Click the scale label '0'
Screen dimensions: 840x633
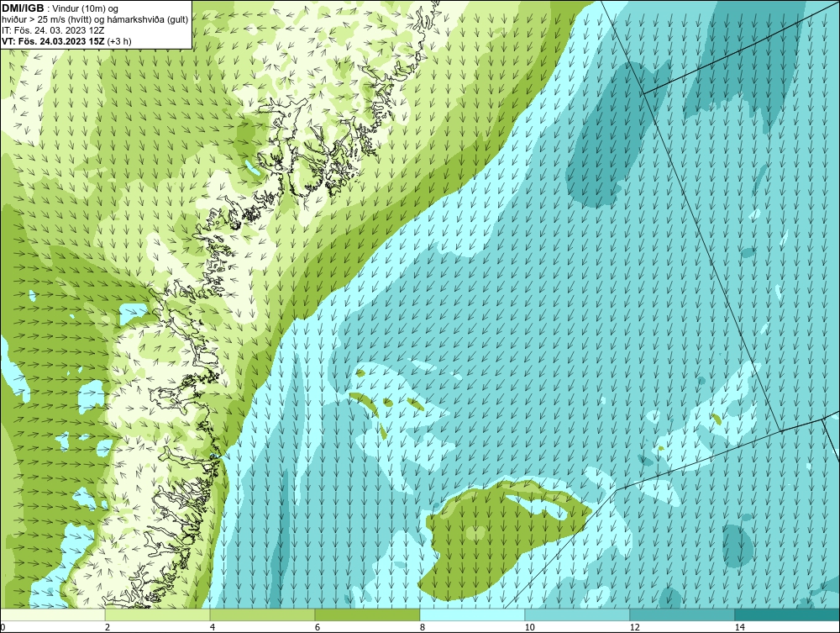pyautogui.click(x=3, y=627)
